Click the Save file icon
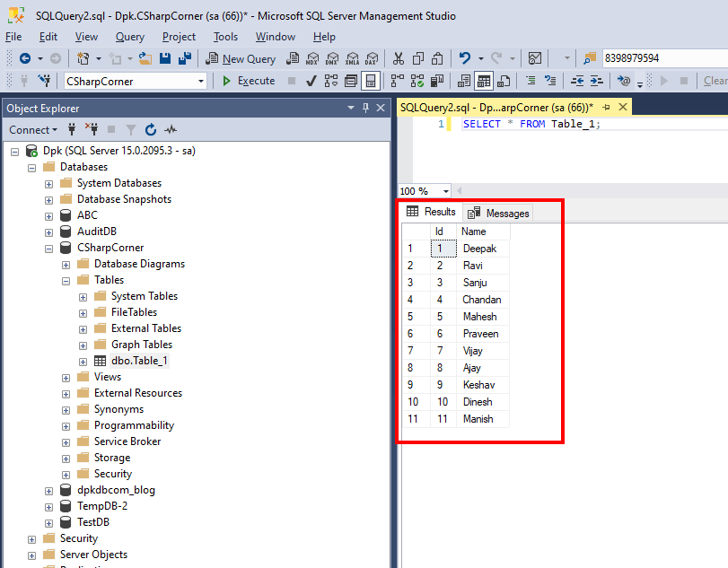The image size is (728, 568). [x=165, y=58]
